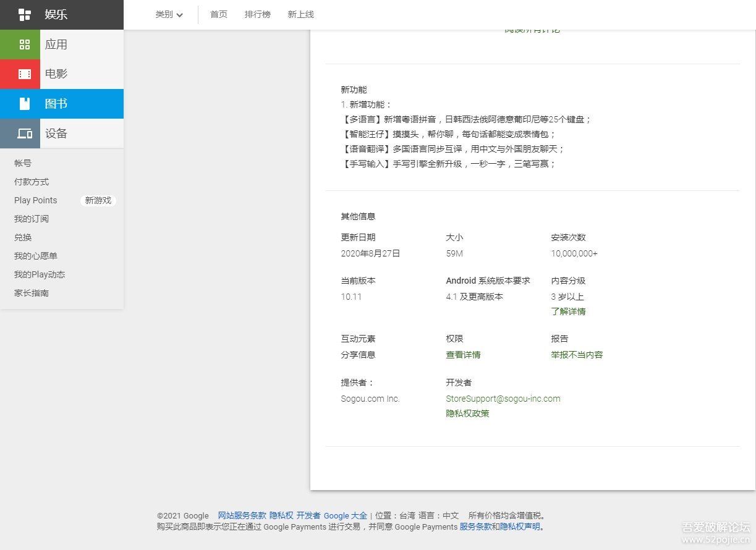The image size is (756, 550).
Task: Click 查看详情 under 权限
Action: [464, 355]
